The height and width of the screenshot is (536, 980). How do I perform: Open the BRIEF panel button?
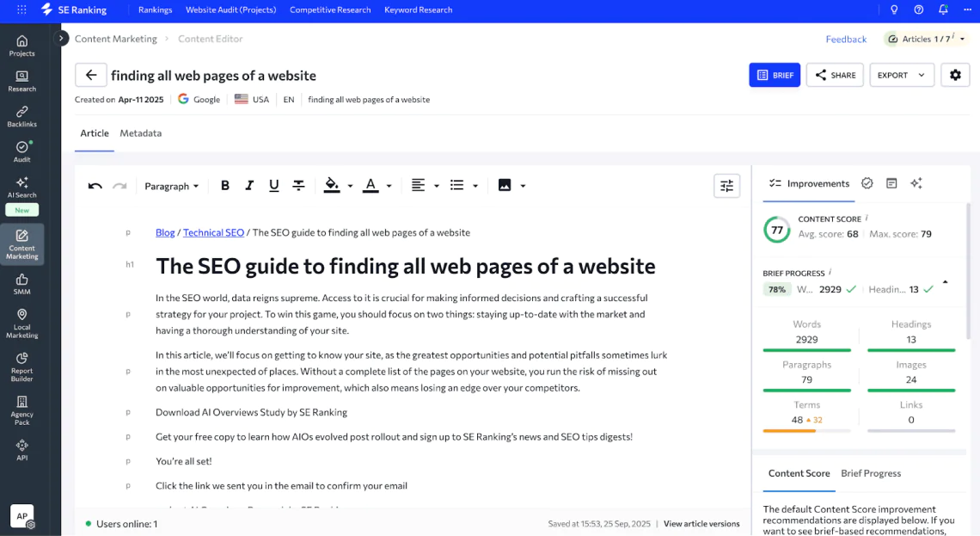[774, 75]
